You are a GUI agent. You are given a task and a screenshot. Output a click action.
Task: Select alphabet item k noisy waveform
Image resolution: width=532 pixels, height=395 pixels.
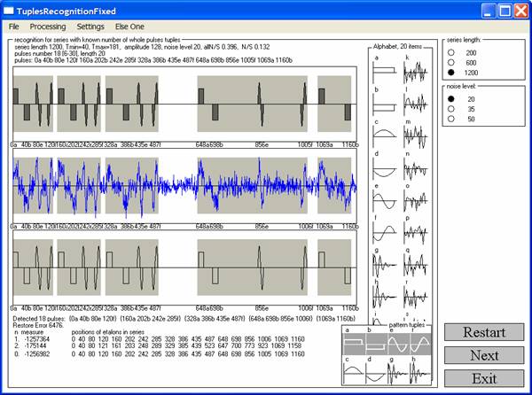tap(415, 72)
